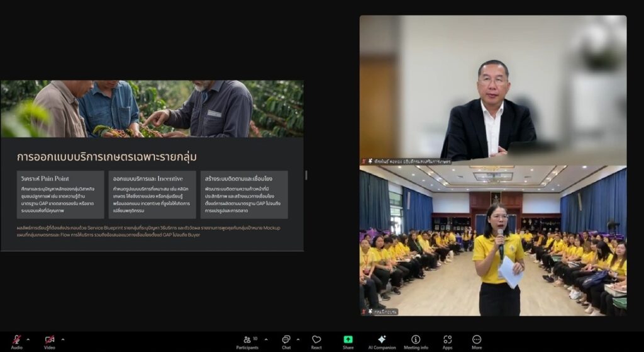
Task: Select the video tile of the man in the suit
Action: (492, 89)
